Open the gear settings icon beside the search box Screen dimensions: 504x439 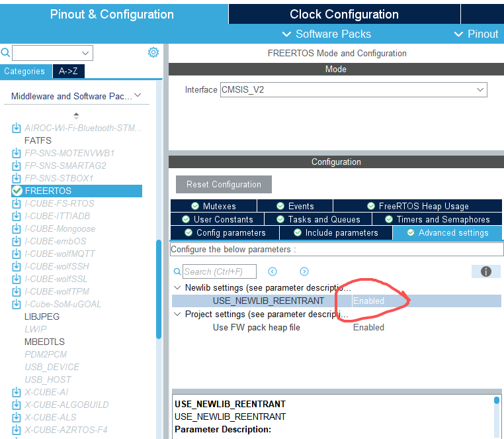tap(153, 52)
